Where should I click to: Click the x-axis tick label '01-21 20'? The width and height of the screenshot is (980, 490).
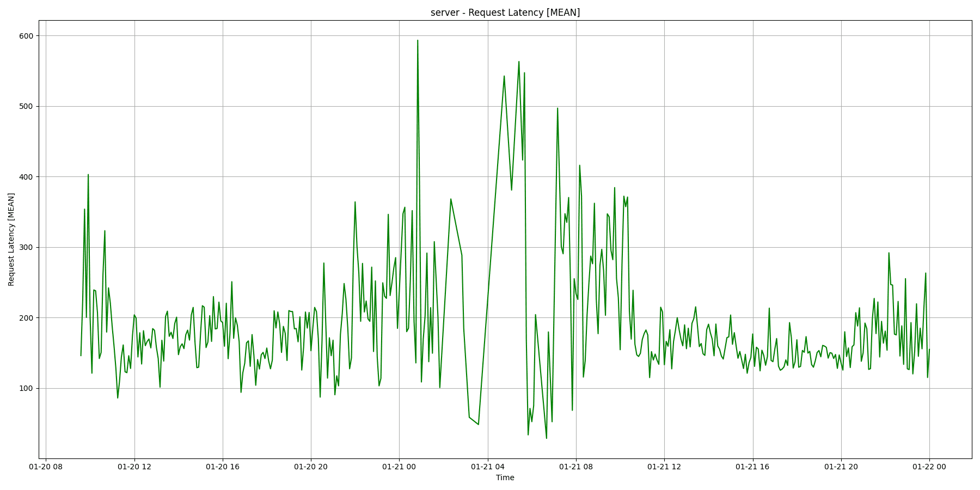[x=841, y=467]
